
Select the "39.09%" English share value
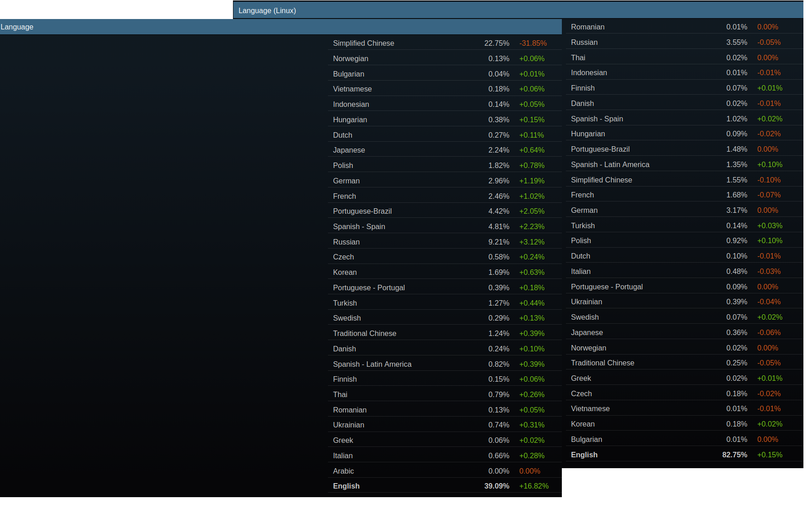tap(497, 486)
